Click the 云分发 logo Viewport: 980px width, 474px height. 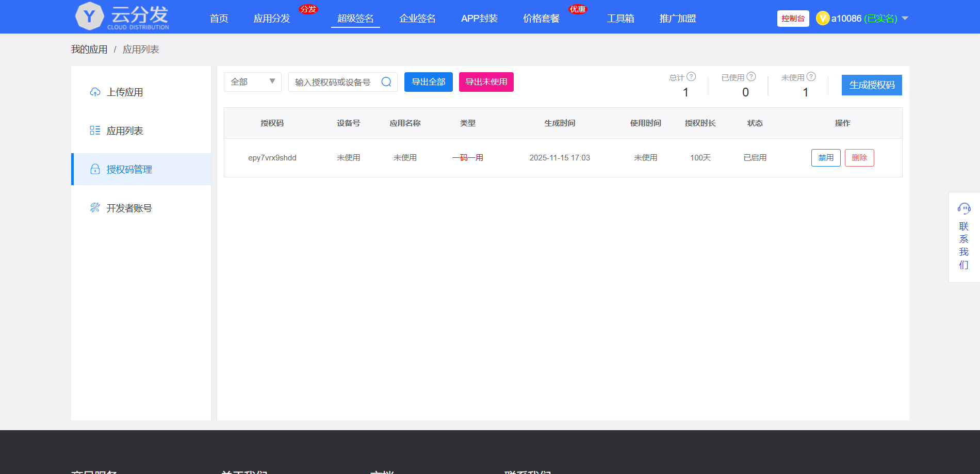pyautogui.click(x=123, y=17)
